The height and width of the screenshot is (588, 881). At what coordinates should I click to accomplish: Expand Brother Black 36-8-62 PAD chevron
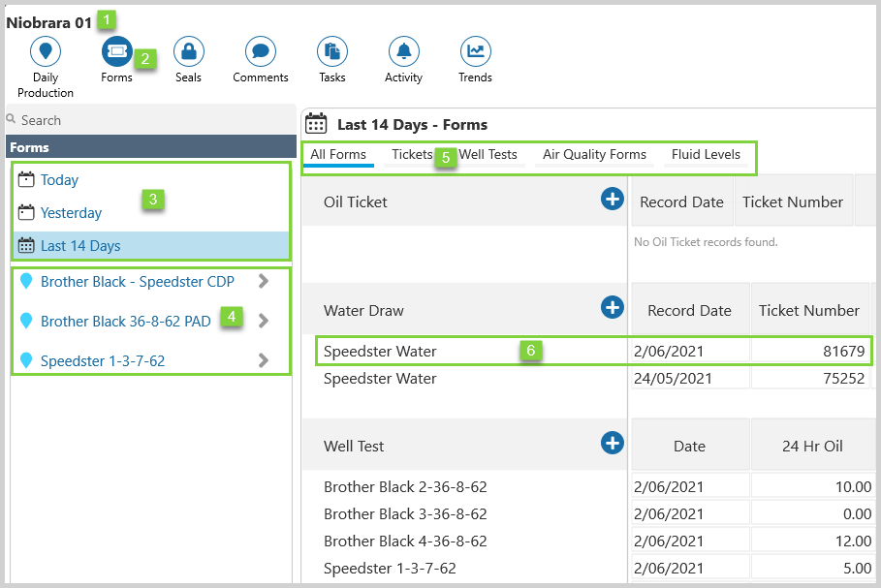[x=264, y=322]
